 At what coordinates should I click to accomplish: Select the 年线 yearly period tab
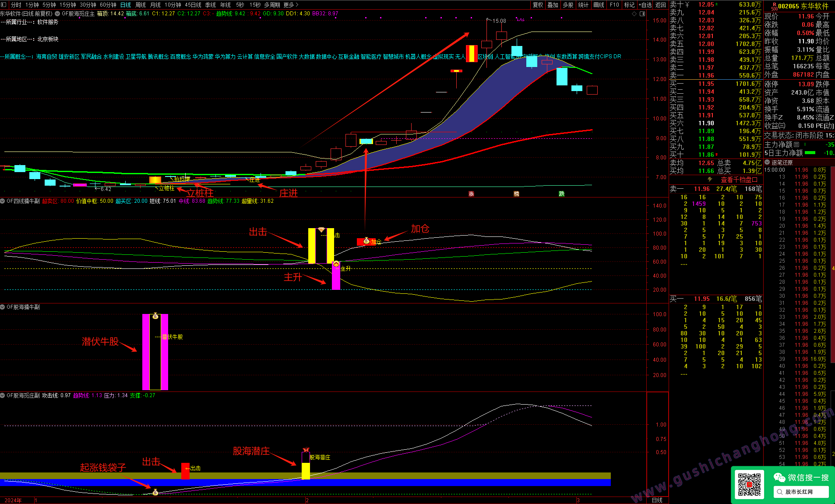coord(225,5)
